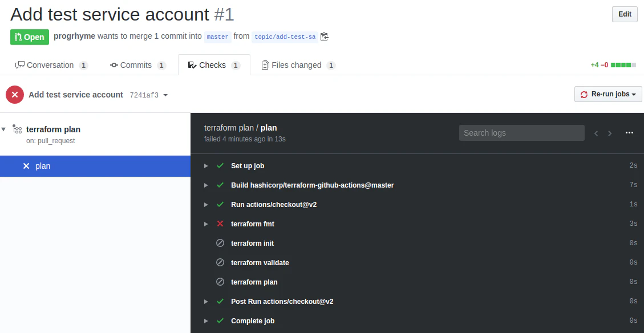Screen dimensions: 644x333
Task: Click the terraform plan workflow name
Action: click(54, 129)
